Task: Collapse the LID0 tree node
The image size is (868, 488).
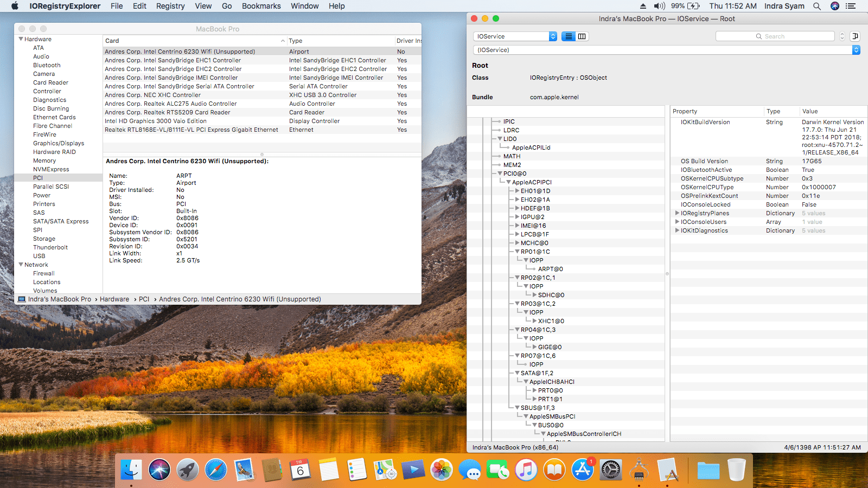Action: (x=500, y=139)
